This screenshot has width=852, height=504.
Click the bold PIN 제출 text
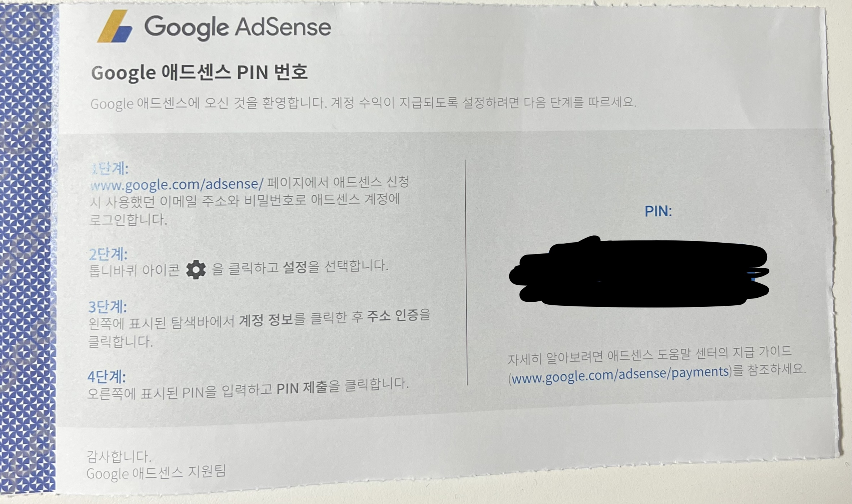point(302,388)
